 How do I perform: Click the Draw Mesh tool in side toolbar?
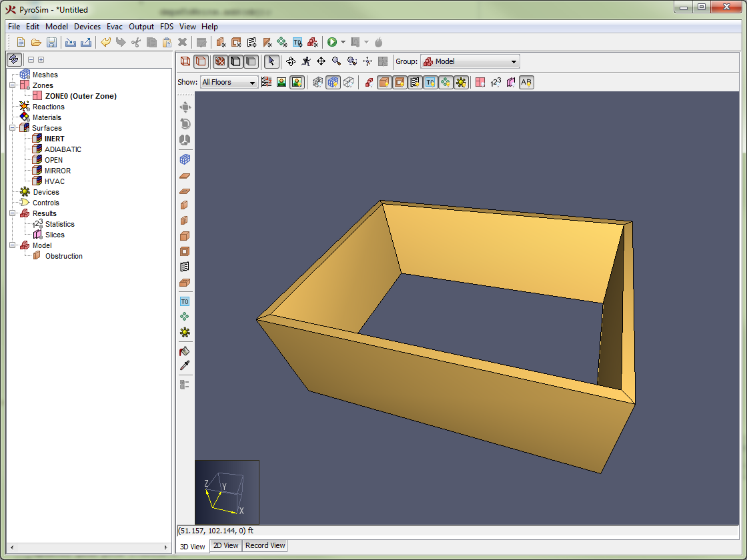click(x=185, y=159)
